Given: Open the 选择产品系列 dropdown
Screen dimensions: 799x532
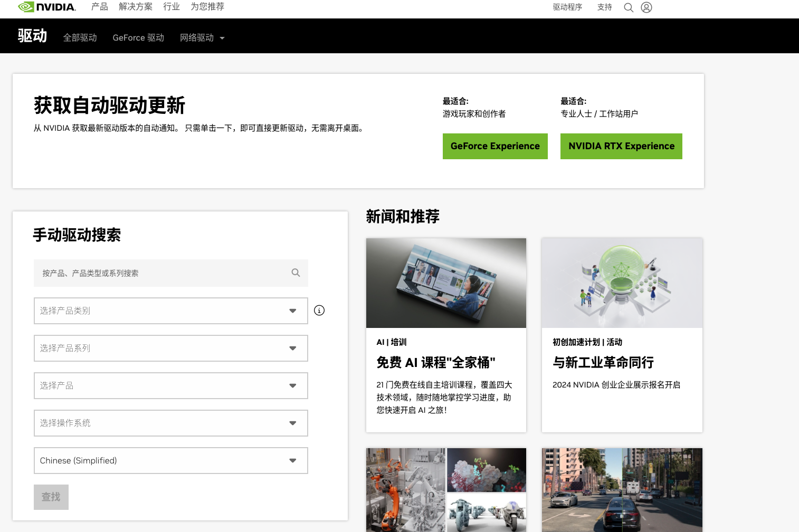Looking at the screenshot, I should click(170, 349).
